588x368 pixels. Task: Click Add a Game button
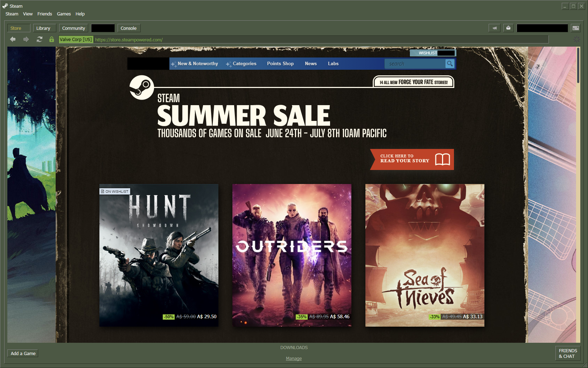coord(23,353)
